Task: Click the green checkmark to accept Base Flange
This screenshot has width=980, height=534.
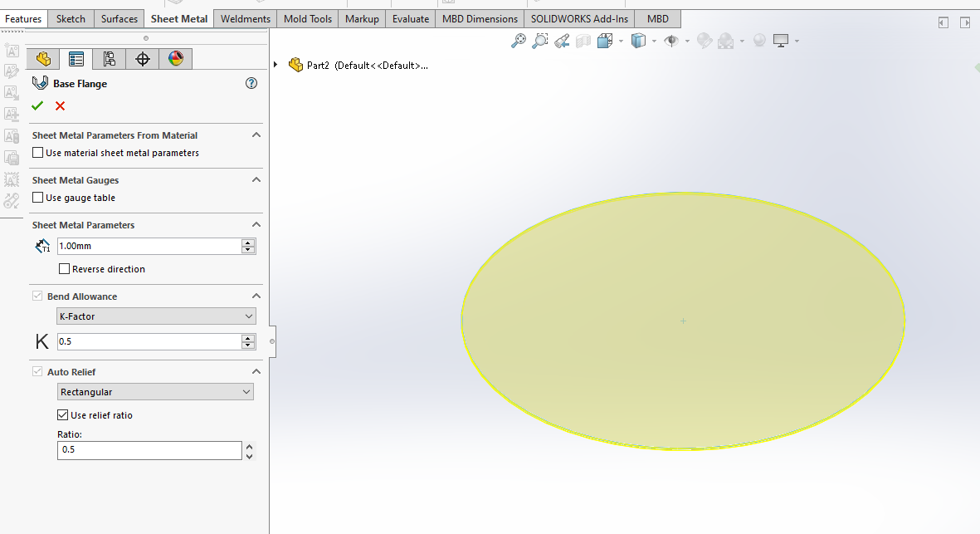Action: 37,105
